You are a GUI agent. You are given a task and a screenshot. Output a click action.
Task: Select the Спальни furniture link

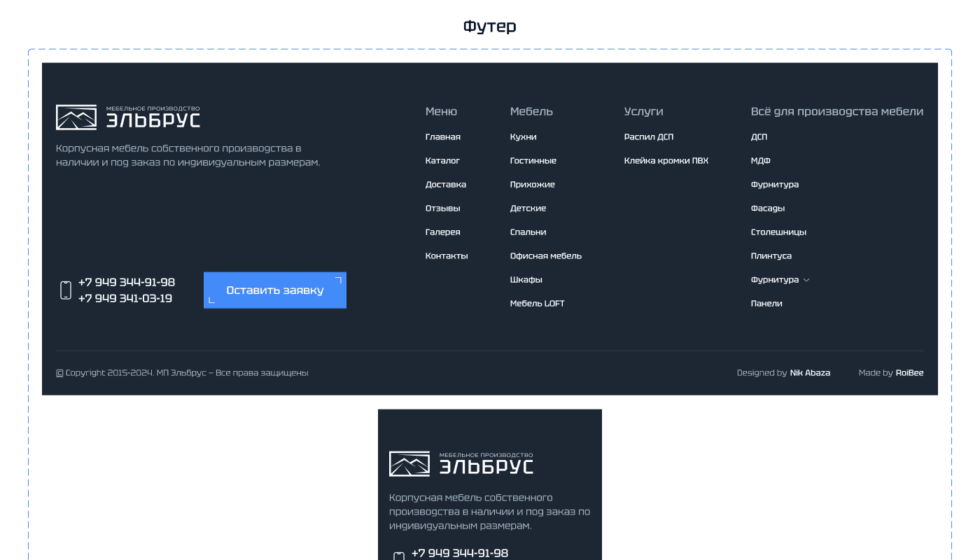(x=528, y=232)
